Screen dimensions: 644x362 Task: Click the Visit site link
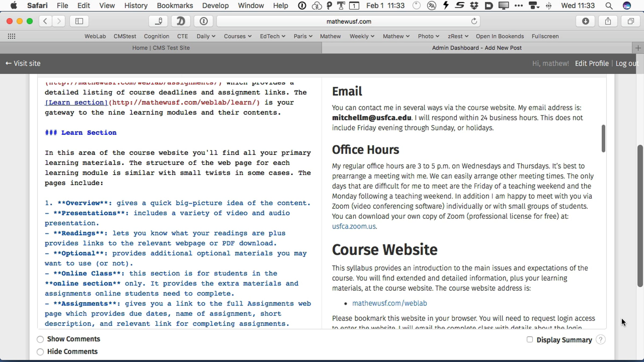[23, 64]
